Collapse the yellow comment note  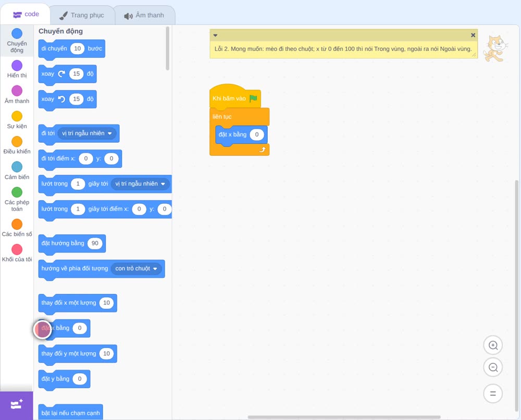215,35
